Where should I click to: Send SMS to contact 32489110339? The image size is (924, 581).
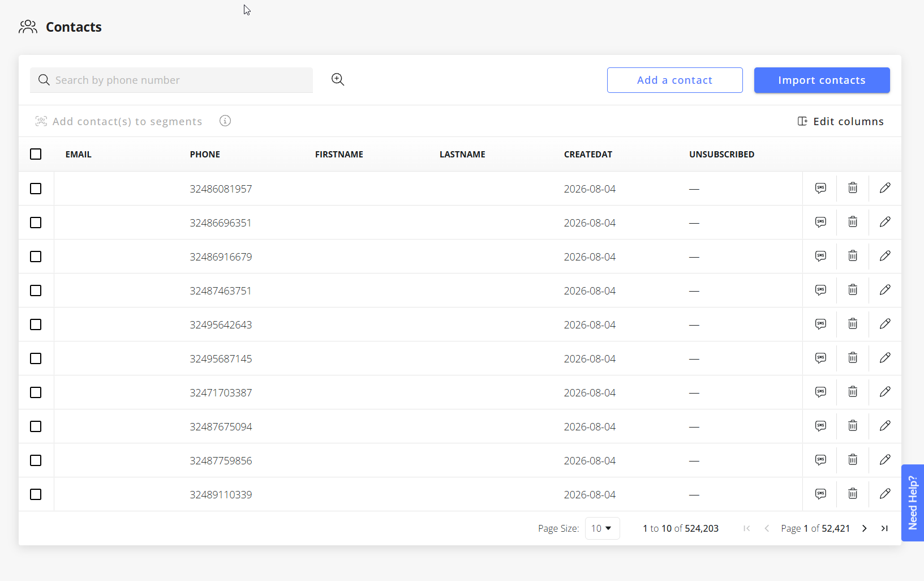(x=820, y=494)
